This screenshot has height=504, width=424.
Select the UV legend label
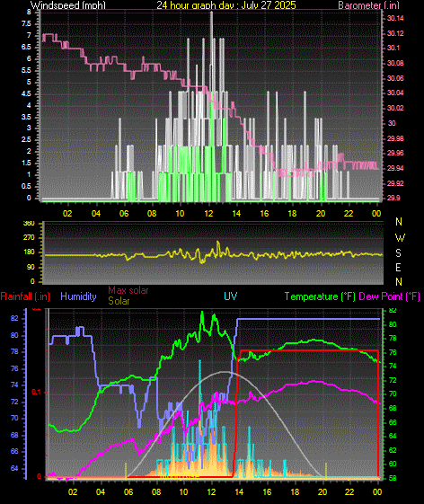coord(231,296)
